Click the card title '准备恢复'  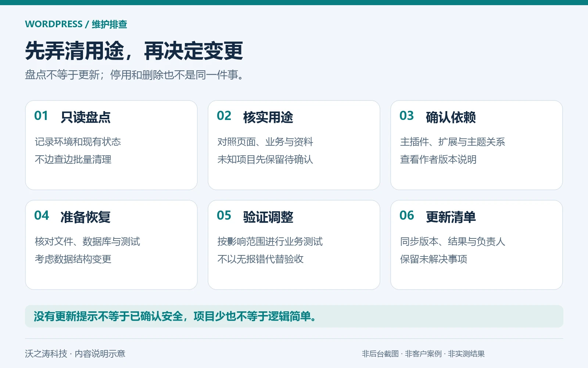click(86, 217)
